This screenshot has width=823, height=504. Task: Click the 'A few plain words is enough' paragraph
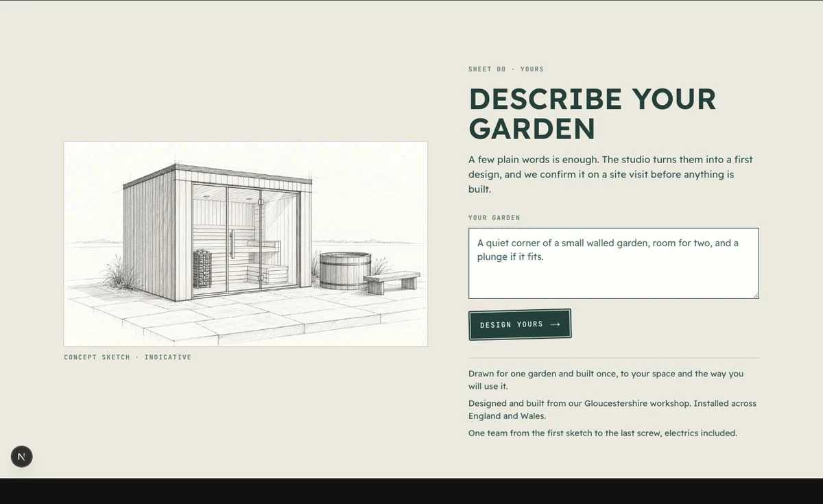click(x=610, y=174)
